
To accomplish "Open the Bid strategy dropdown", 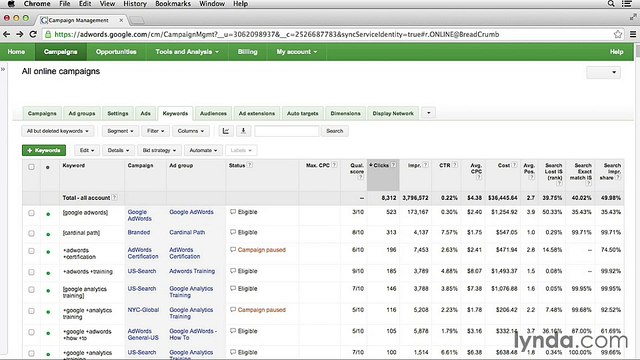I will [x=159, y=150].
